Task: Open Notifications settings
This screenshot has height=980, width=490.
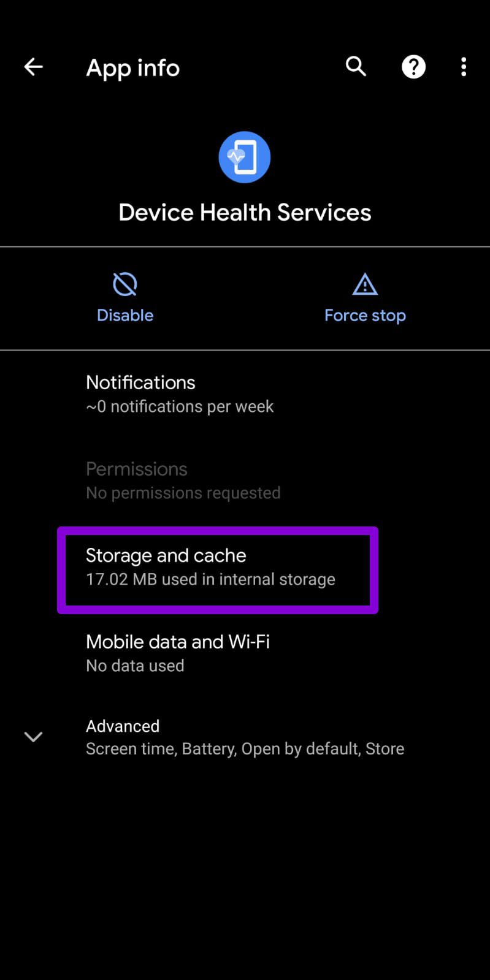Action: 140,382
